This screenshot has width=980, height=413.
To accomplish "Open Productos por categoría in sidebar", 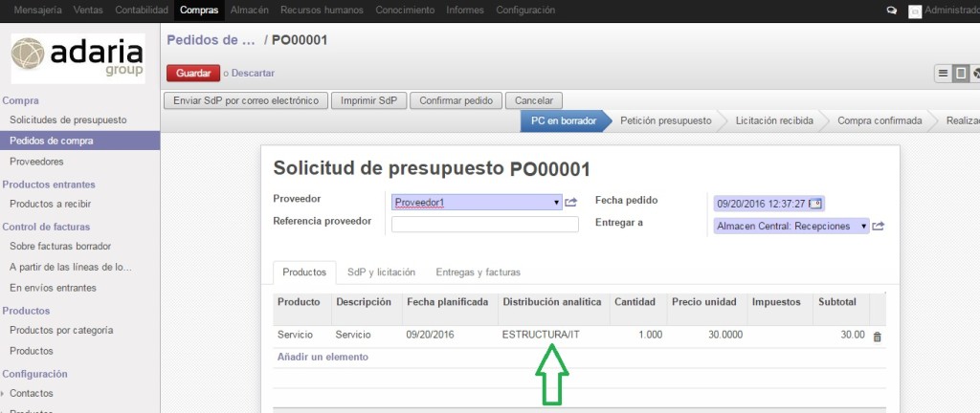I will coord(61,330).
